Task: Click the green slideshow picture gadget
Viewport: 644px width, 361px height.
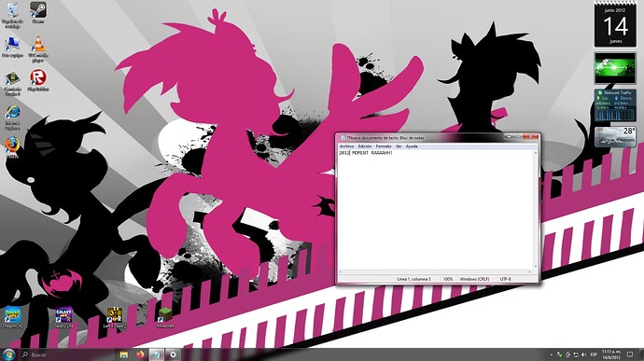Action: [x=615, y=68]
